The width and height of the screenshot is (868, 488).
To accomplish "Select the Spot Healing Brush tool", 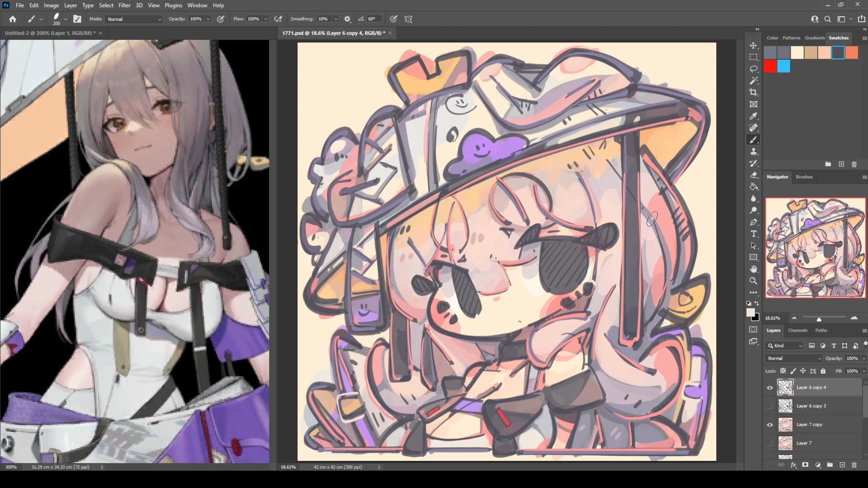I will [x=753, y=128].
